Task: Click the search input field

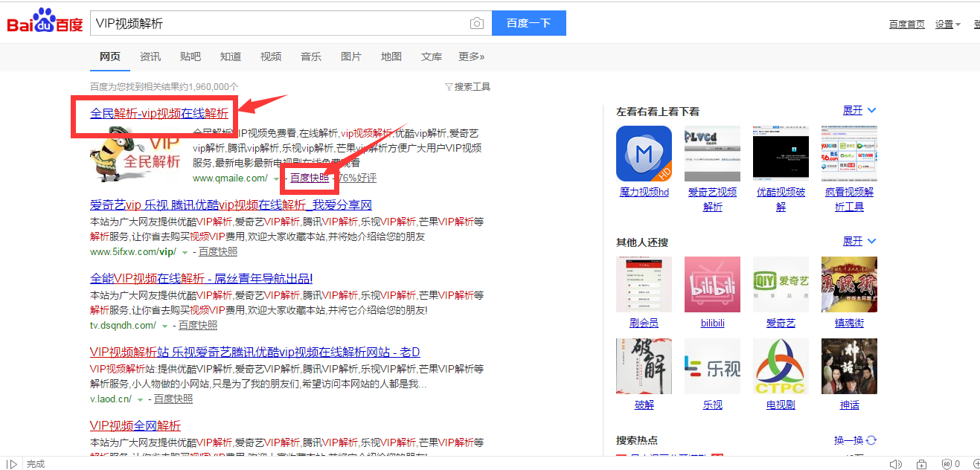Action: point(279,23)
